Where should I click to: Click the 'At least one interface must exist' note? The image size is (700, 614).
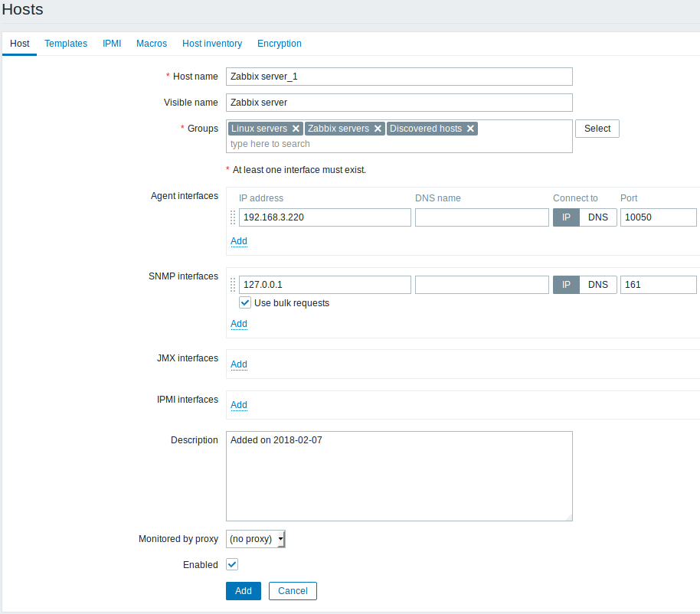[299, 170]
